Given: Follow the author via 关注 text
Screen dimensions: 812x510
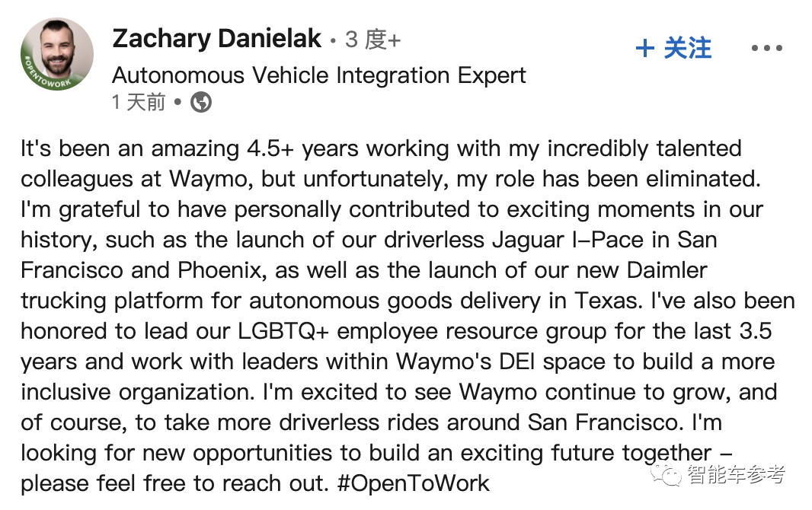Looking at the screenshot, I should point(687,49).
